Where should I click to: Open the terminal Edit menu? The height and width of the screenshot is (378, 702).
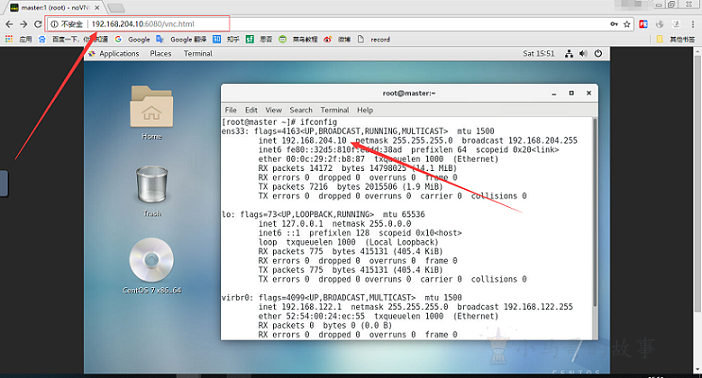pyautogui.click(x=251, y=110)
